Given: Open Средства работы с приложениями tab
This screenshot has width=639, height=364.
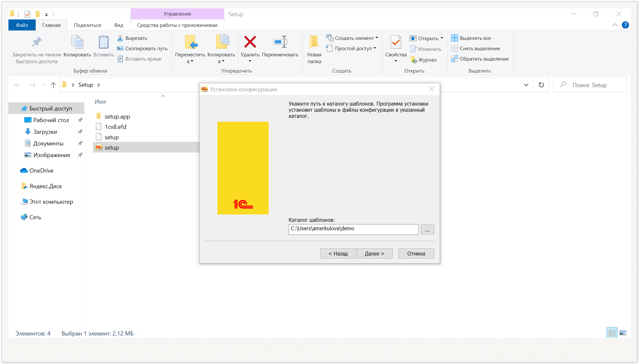Looking at the screenshot, I should [x=177, y=25].
